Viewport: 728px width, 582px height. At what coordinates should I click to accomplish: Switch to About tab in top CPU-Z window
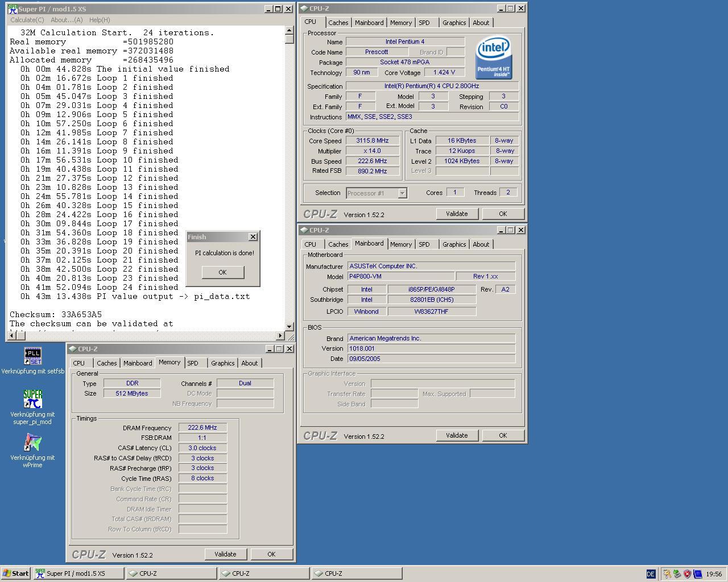481,23
